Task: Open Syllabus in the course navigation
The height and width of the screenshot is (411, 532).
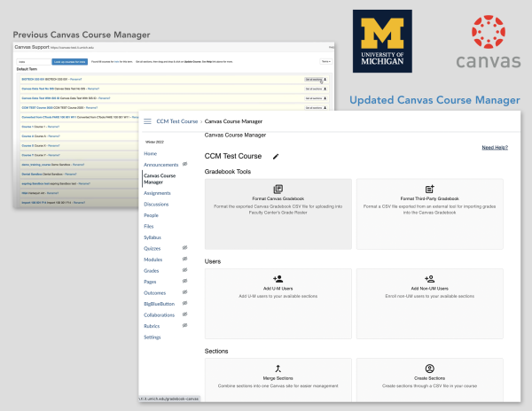Action: point(153,237)
